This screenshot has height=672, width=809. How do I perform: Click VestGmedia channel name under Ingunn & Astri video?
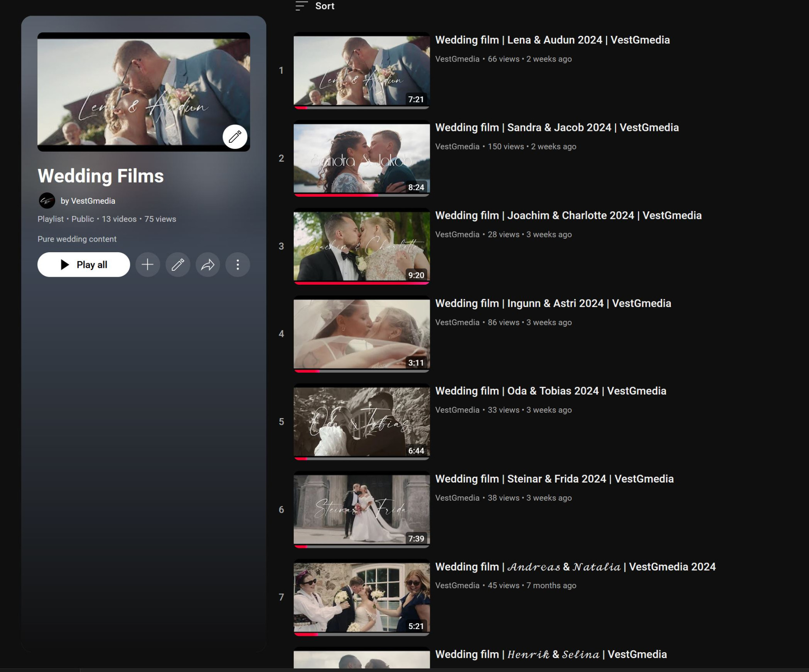[457, 322]
